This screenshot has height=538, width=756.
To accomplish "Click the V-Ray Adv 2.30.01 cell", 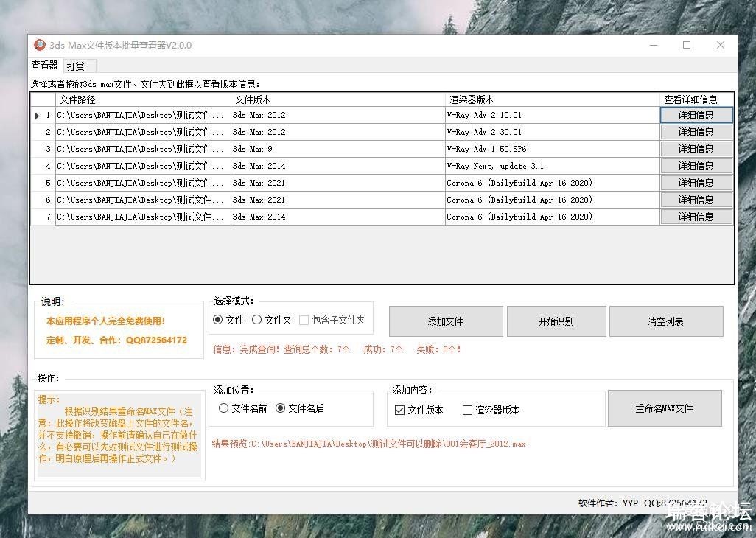I will (x=552, y=132).
